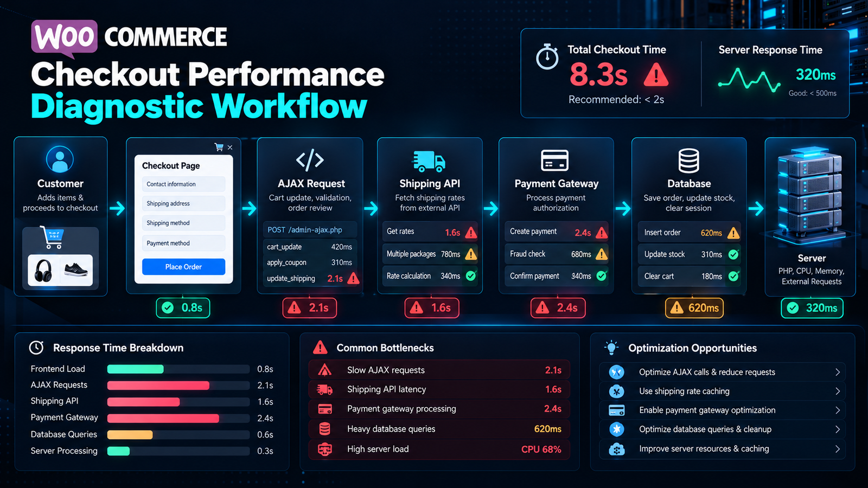Screen dimensions: 868x488
Task: Click the Database Queries progress bar
Action: click(178, 435)
